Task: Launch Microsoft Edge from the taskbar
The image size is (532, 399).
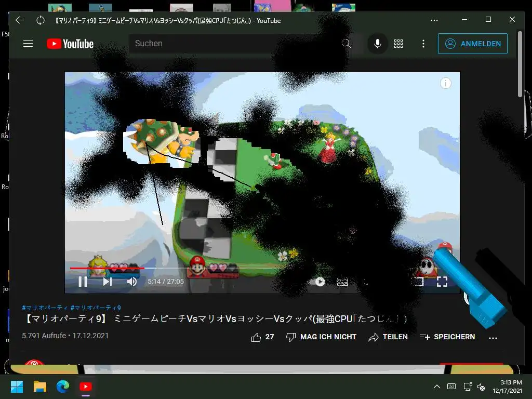Action: coord(63,387)
